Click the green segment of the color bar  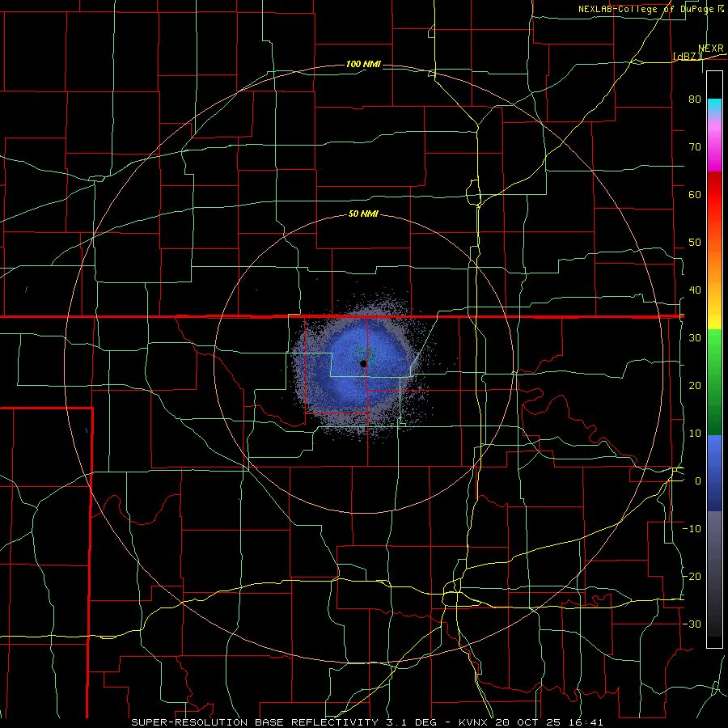[x=714, y=382]
